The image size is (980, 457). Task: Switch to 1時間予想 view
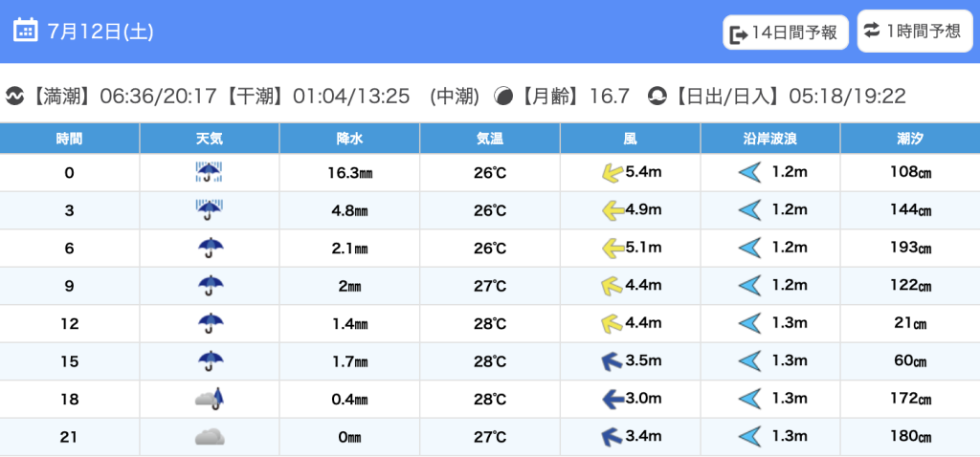(911, 31)
